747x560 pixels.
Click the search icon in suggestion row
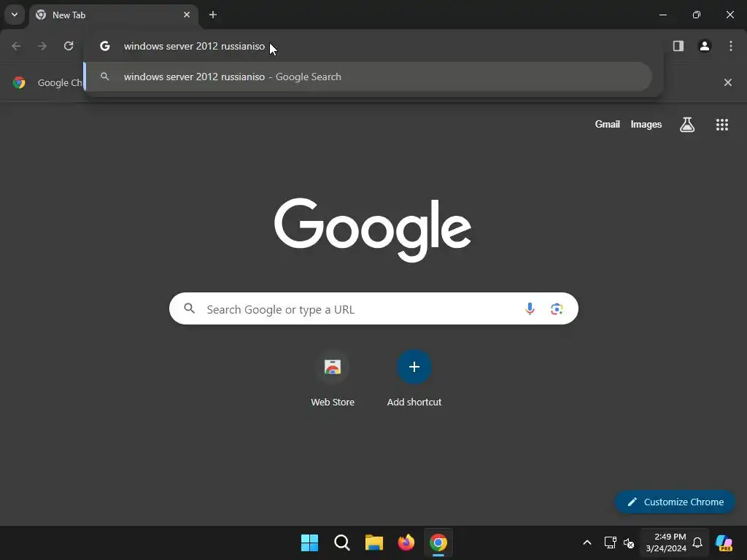point(105,77)
